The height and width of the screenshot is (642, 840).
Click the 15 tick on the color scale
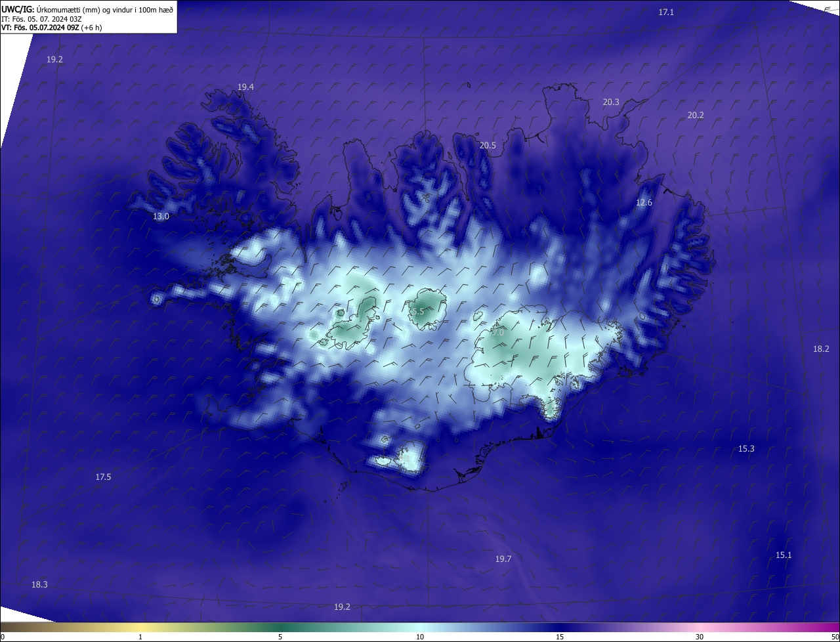tap(560, 637)
